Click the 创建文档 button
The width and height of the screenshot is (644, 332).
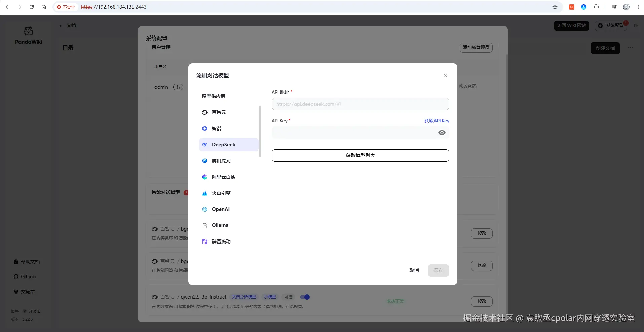pos(605,48)
